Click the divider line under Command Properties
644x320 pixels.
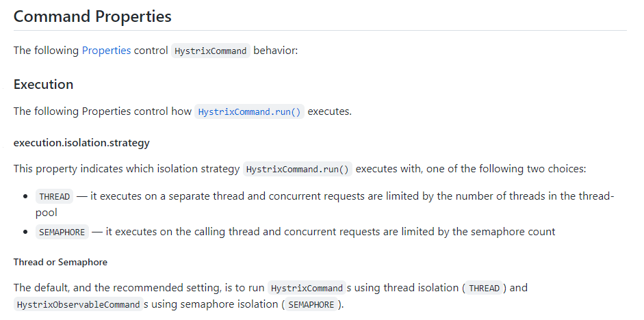tap(320, 31)
